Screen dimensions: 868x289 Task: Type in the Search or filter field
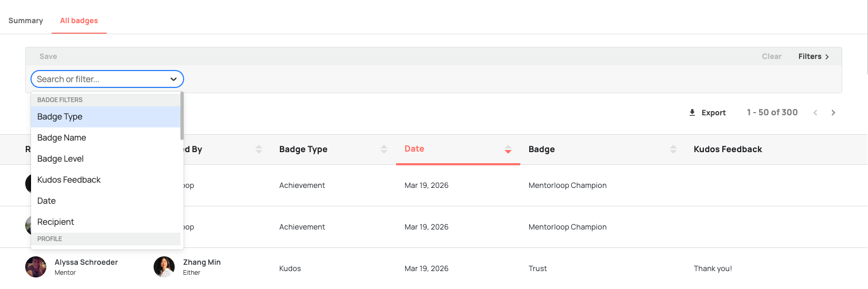coord(100,79)
